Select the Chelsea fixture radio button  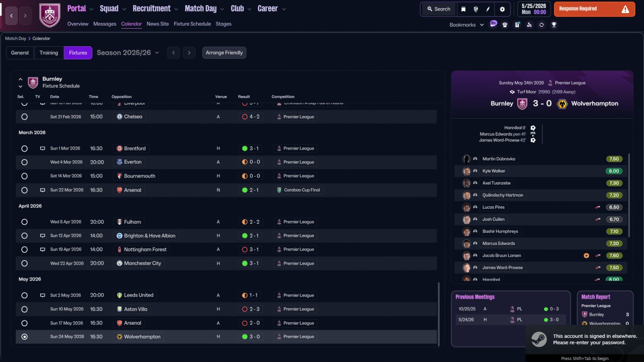point(24,117)
